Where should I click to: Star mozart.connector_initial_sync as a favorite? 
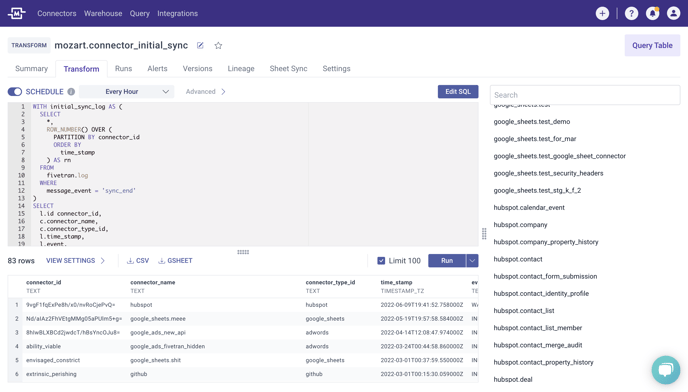tap(218, 45)
